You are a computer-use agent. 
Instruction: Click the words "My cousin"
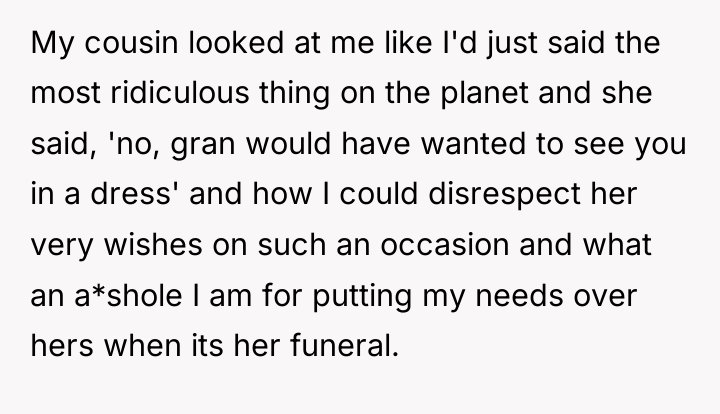click(x=104, y=44)
